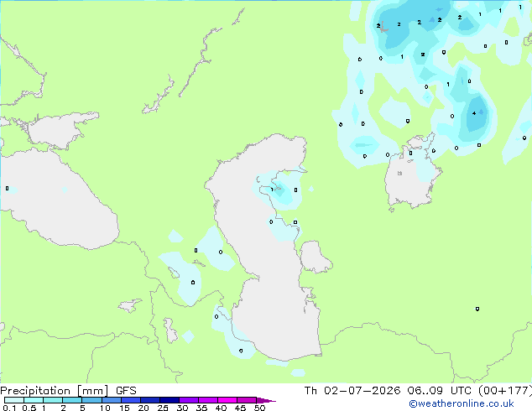Click the '0.5' legend label

[x=29, y=408]
